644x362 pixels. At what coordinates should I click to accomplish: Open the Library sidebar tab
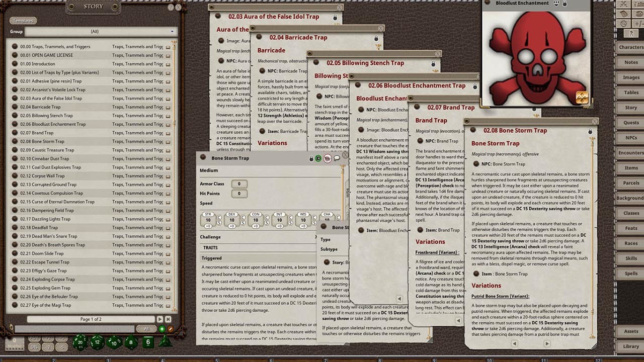pyautogui.click(x=632, y=346)
